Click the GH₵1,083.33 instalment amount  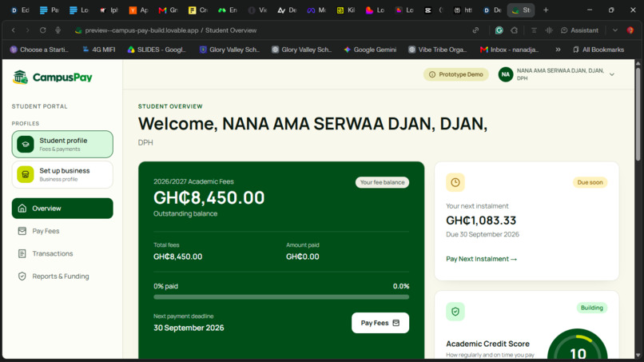point(481,221)
